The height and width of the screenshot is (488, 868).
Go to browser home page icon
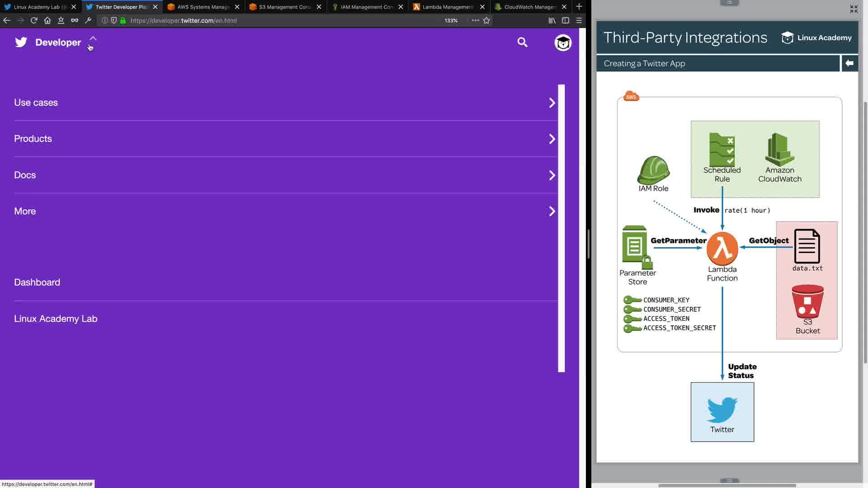click(x=47, y=20)
